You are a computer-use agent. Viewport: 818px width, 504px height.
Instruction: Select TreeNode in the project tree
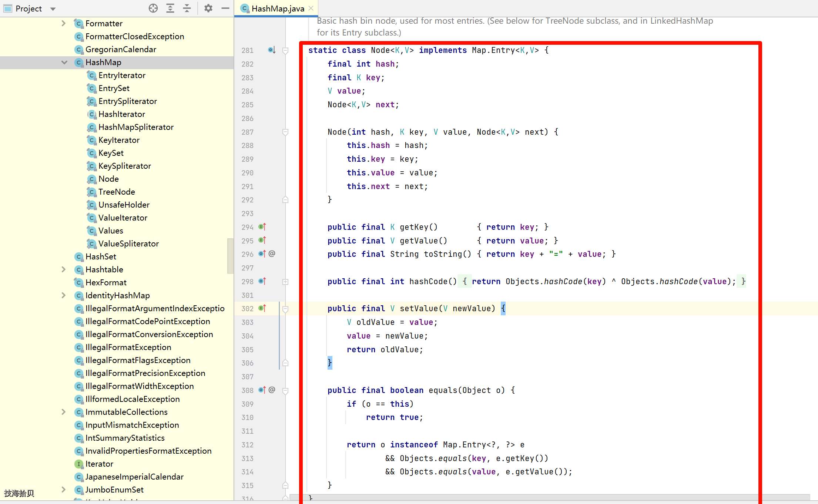click(x=117, y=192)
